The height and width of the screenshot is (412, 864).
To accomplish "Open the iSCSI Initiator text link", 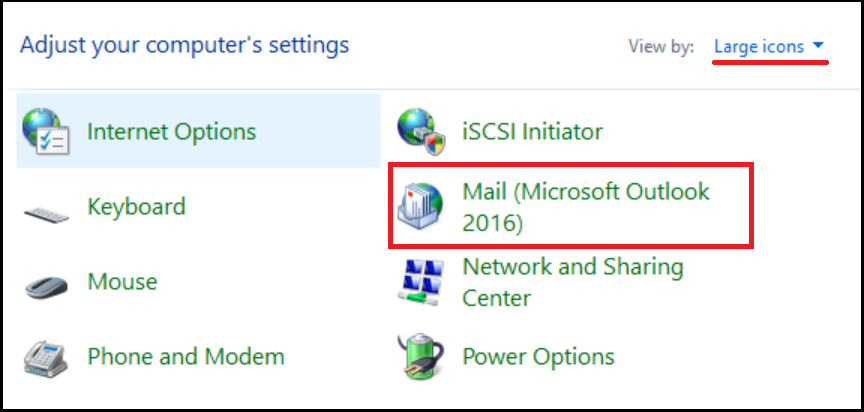I will click(532, 132).
